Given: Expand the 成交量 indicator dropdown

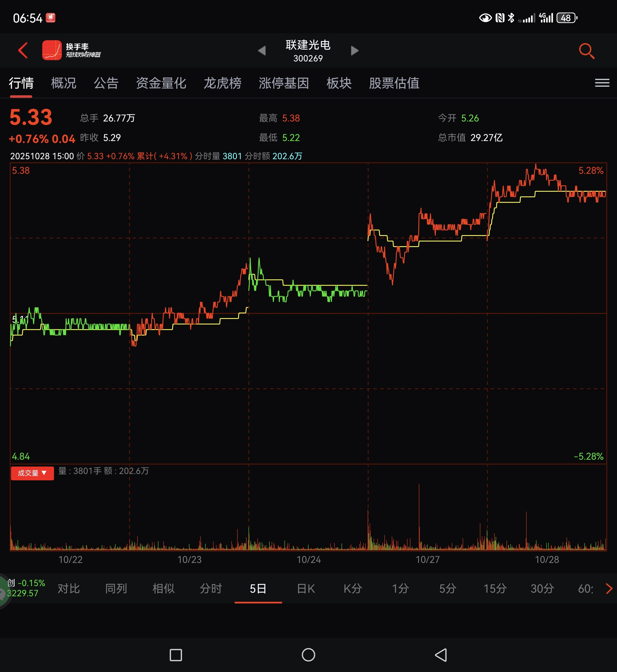Looking at the screenshot, I should [33, 473].
